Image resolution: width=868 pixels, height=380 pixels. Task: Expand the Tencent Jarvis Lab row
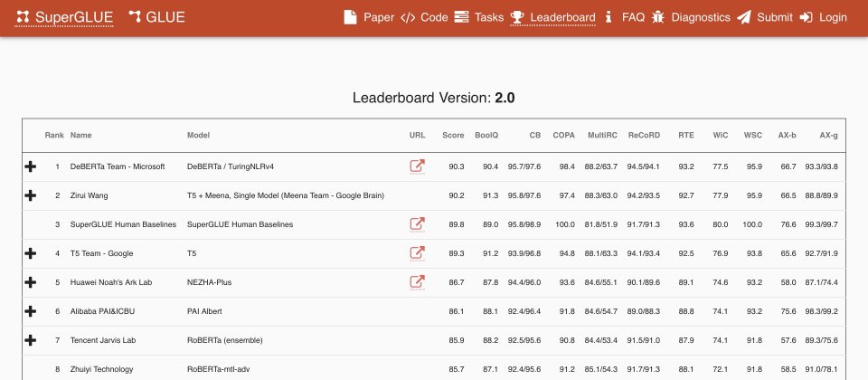click(x=31, y=339)
